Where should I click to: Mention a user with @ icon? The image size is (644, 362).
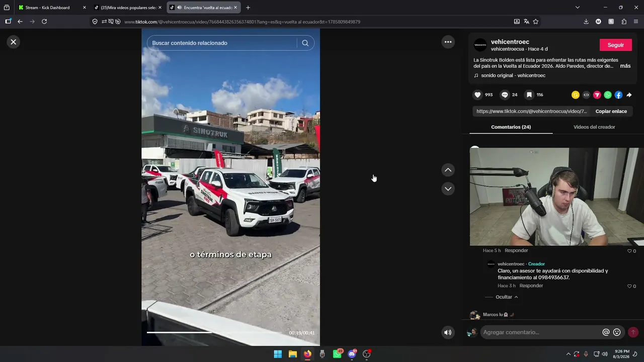(x=606, y=332)
